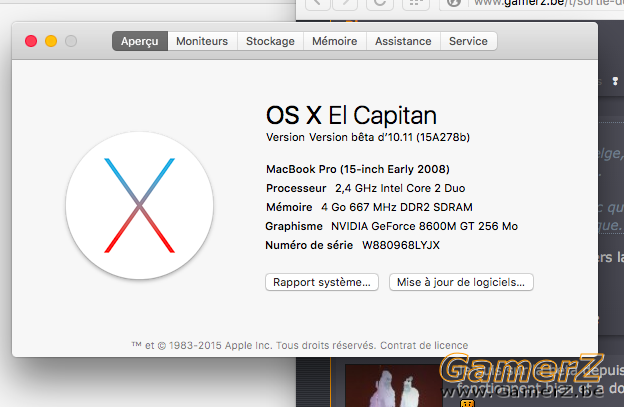The height and width of the screenshot is (407, 624).
Task: Click the serial number W880968LYJX
Action: click(401, 245)
